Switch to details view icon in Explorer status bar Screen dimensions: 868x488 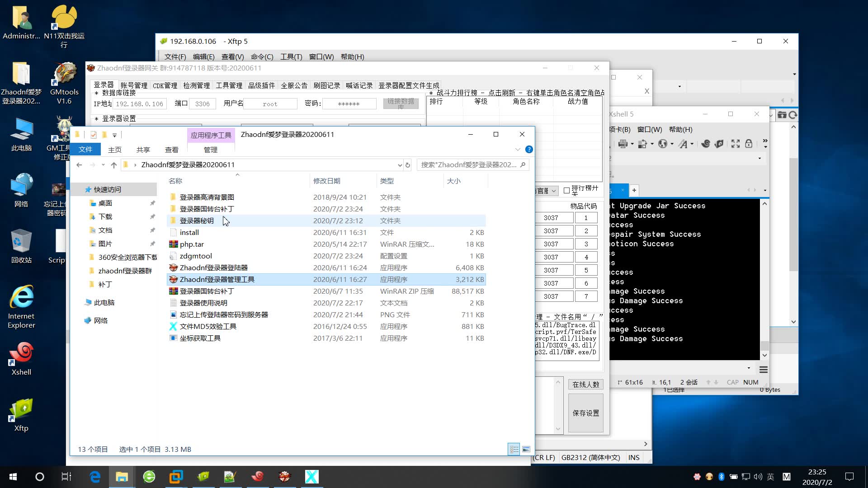[x=514, y=449]
